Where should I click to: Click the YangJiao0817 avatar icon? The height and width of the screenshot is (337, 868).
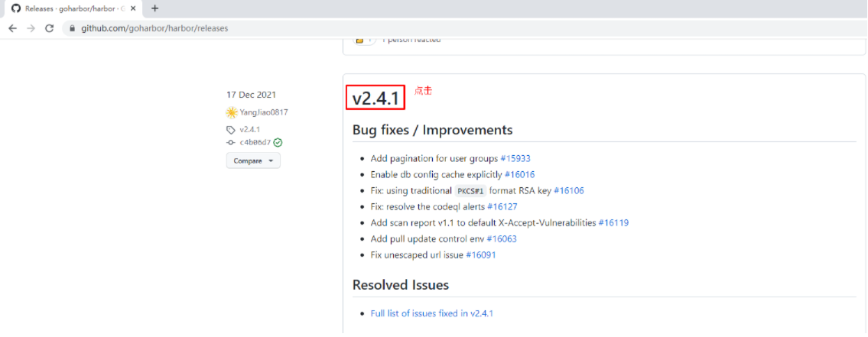point(232,112)
